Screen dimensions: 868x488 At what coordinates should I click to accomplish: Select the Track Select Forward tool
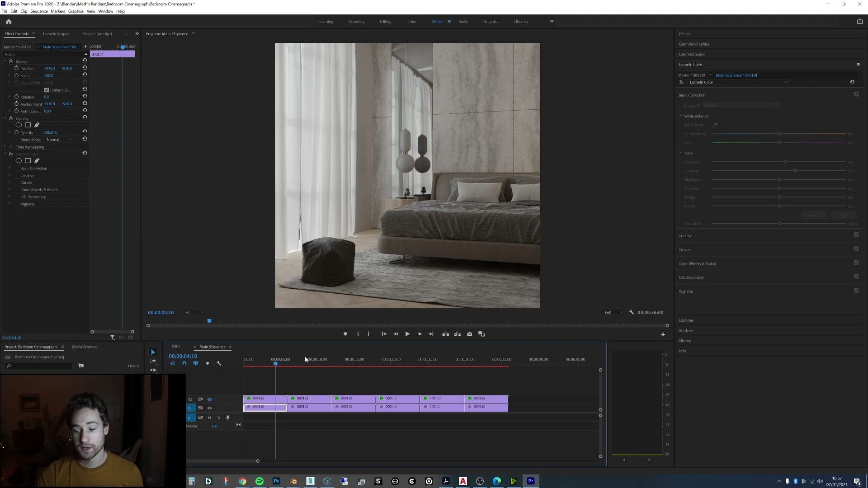[153, 361]
